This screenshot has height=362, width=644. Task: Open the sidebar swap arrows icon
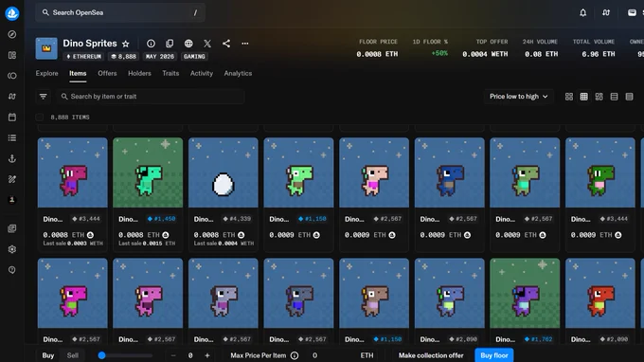tap(12, 97)
